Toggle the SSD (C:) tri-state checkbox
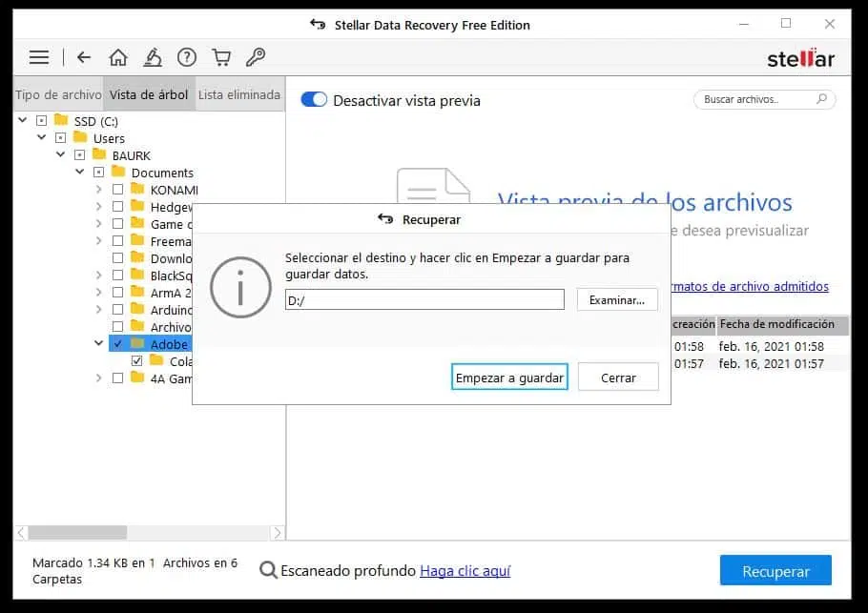Screen dimensions: 868x613 [42, 121]
